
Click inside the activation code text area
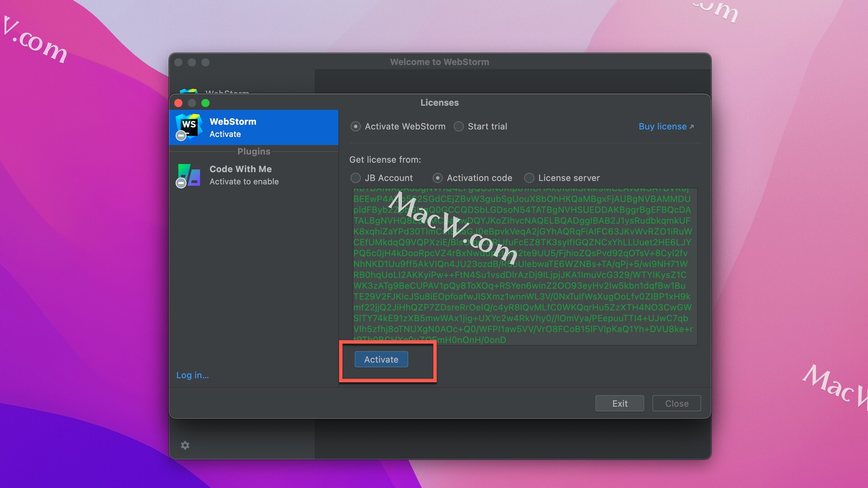pos(525,267)
